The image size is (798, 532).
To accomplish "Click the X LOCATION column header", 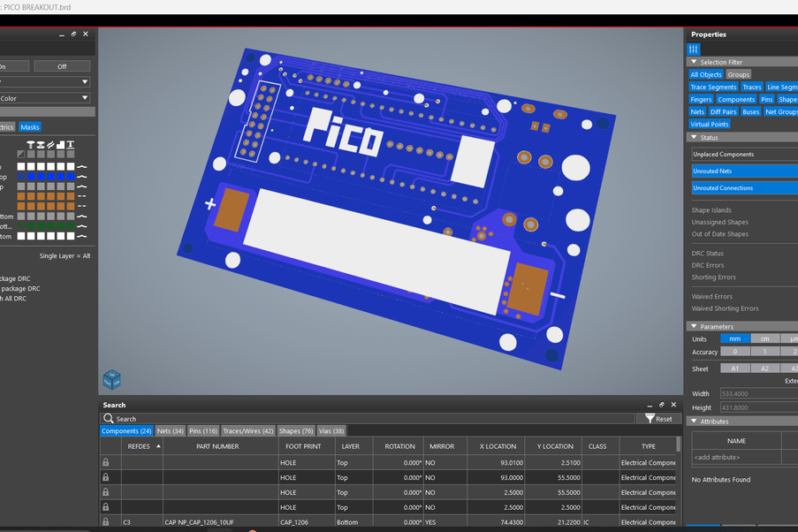I will click(498, 446).
